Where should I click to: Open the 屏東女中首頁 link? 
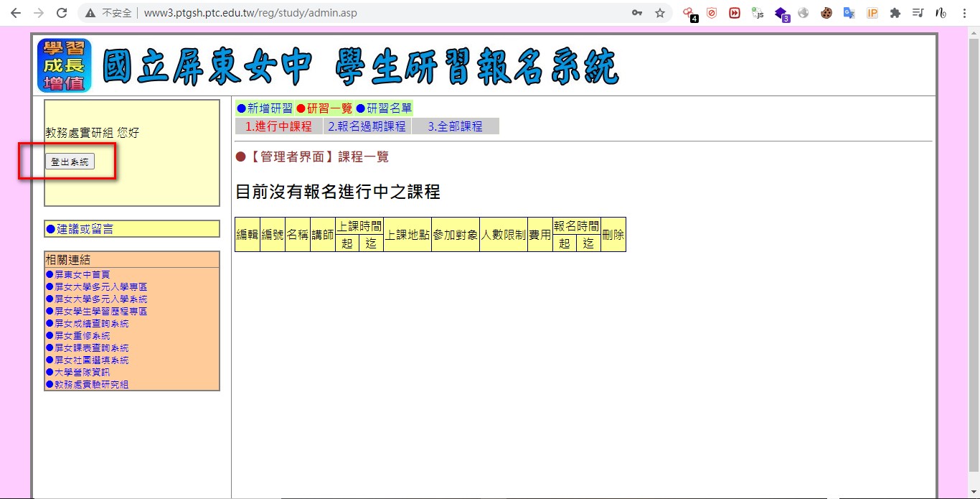77,274
